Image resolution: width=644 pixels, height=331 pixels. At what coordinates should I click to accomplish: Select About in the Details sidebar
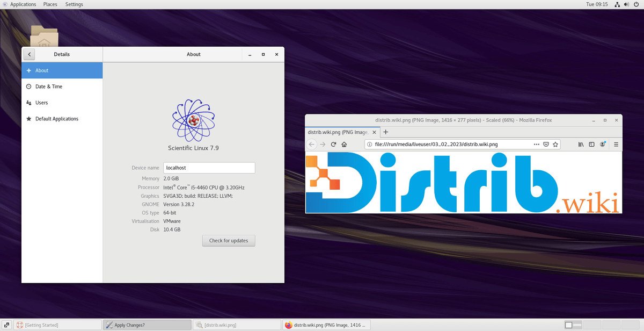click(62, 70)
